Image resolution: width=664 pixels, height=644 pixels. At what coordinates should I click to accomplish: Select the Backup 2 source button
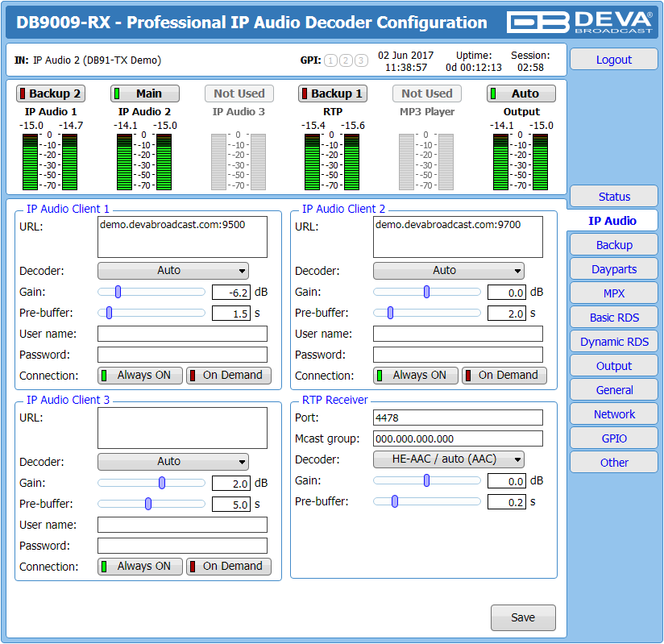point(51,93)
